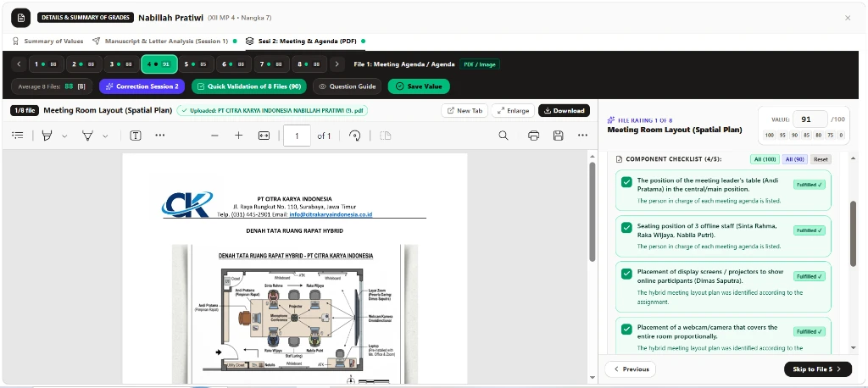Select the highlighter tool in PDF toolbar

click(47, 136)
